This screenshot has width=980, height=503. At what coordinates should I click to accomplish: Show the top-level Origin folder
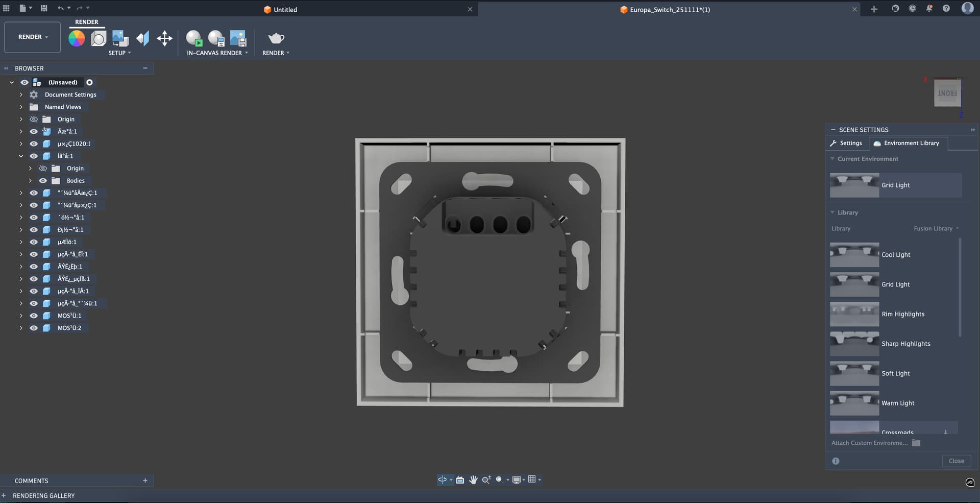34,119
